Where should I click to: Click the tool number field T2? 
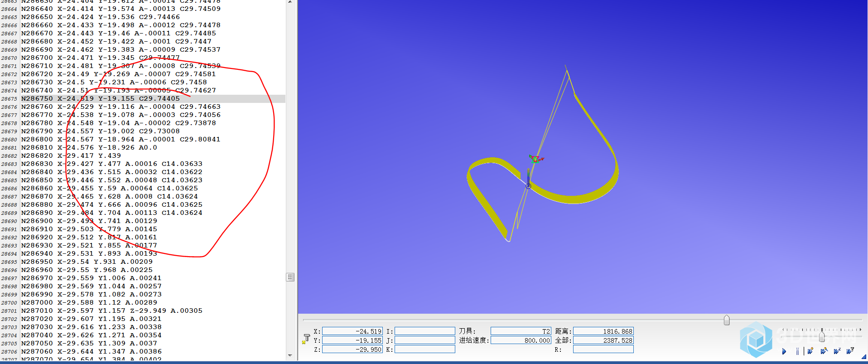(x=521, y=331)
